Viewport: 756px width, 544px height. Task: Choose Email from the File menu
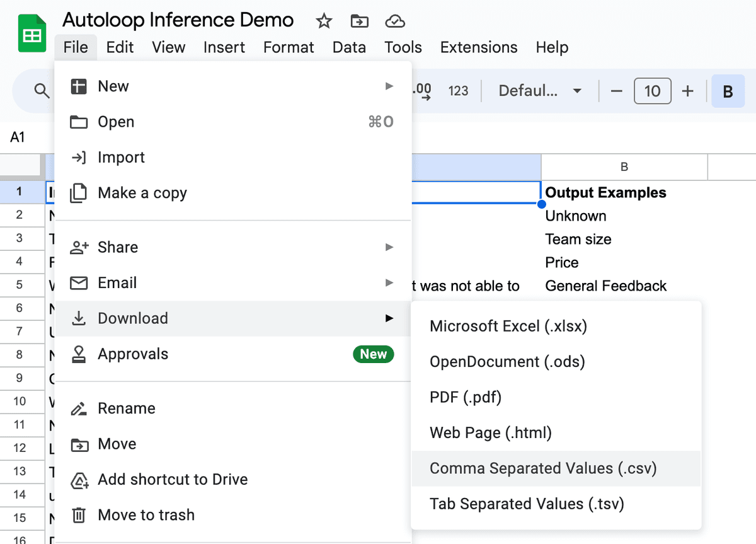tap(233, 283)
